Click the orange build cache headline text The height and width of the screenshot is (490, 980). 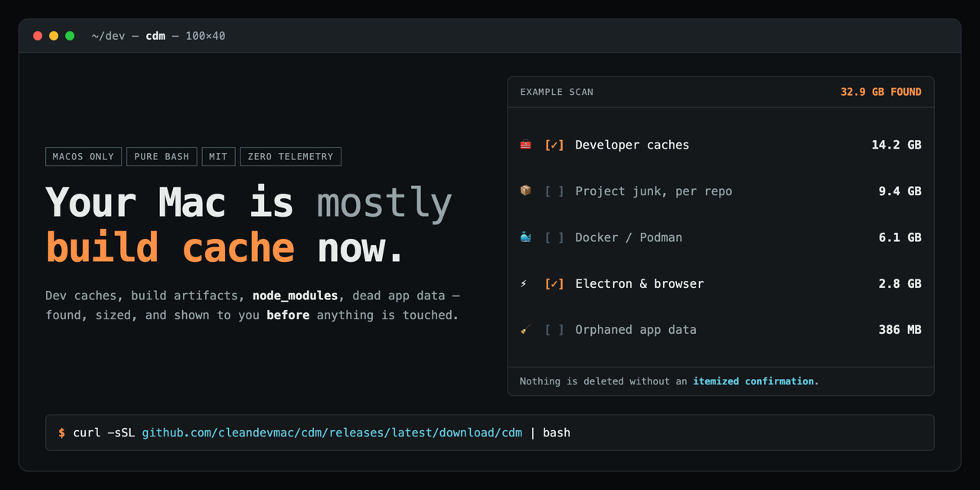(170, 247)
